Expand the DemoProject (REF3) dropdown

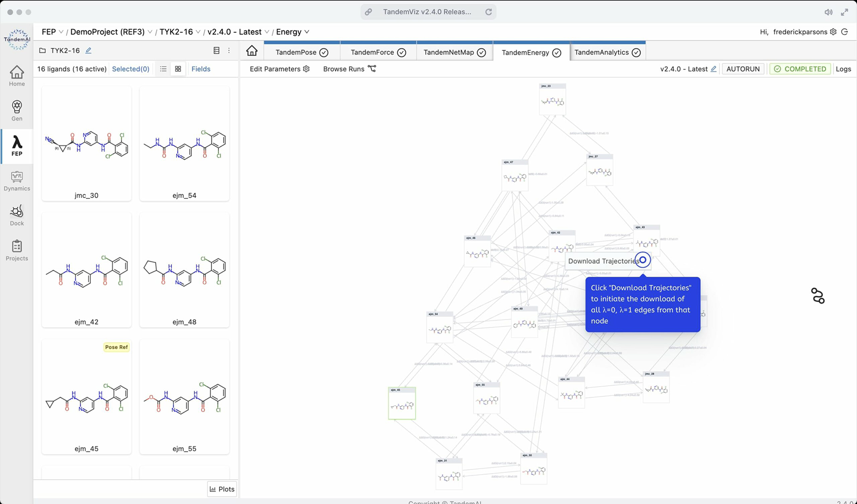click(x=150, y=32)
